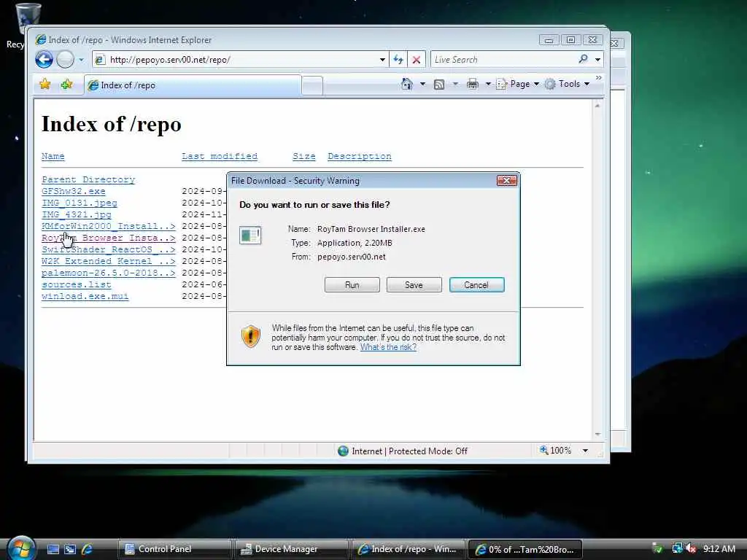The width and height of the screenshot is (747, 560).
Task: Switch to Device Manager taskbar button
Action: click(x=290, y=549)
